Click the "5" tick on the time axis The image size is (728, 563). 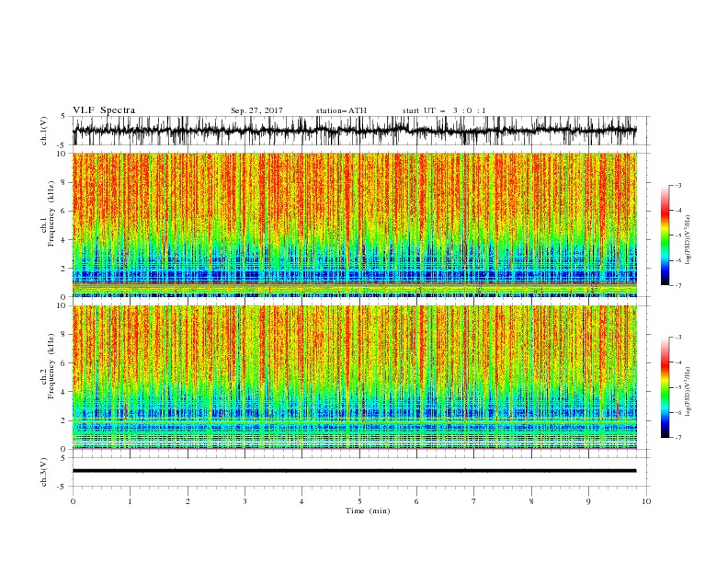(x=359, y=501)
